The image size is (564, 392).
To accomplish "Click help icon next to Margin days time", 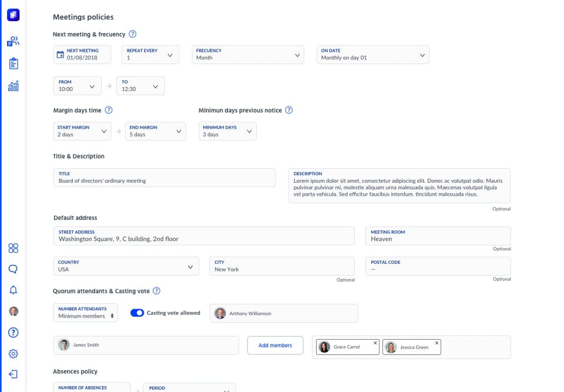I will click(x=109, y=110).
